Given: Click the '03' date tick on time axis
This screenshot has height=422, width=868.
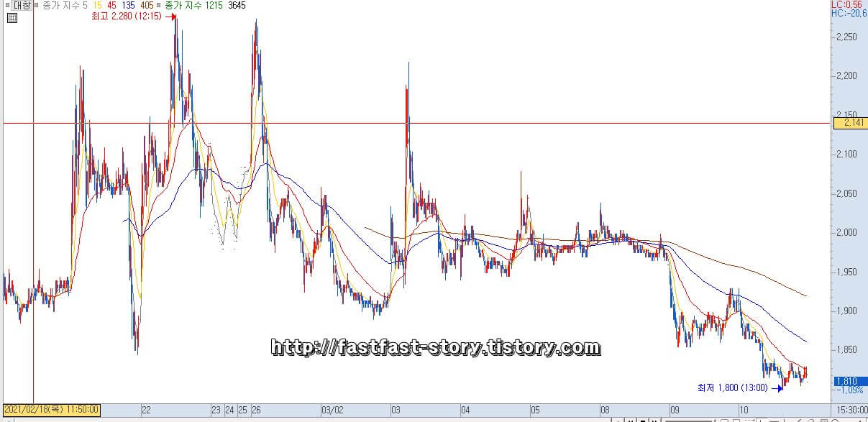Looking at the screenshot, I should 396,410.
